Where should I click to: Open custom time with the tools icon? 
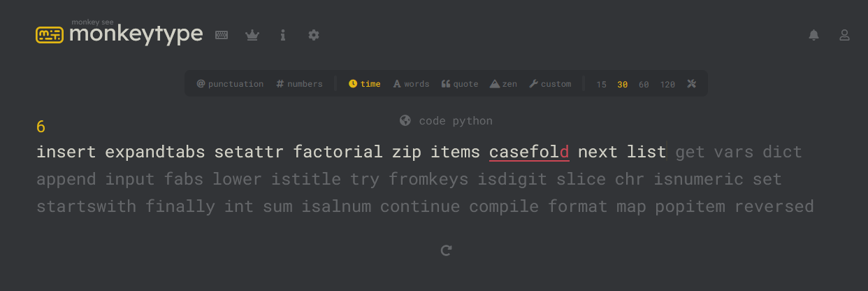[x=692, y=84]
